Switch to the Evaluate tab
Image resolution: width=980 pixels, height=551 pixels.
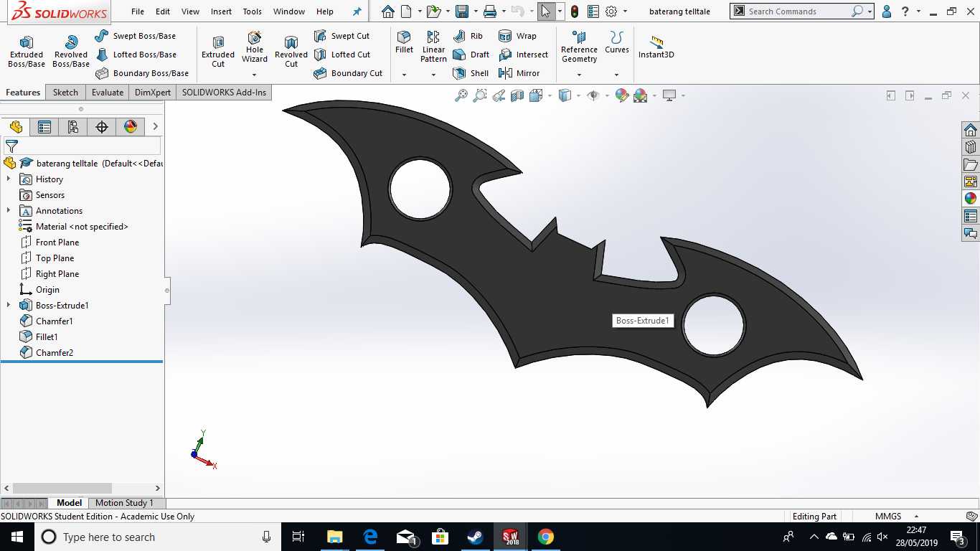[x=108, y=93]
